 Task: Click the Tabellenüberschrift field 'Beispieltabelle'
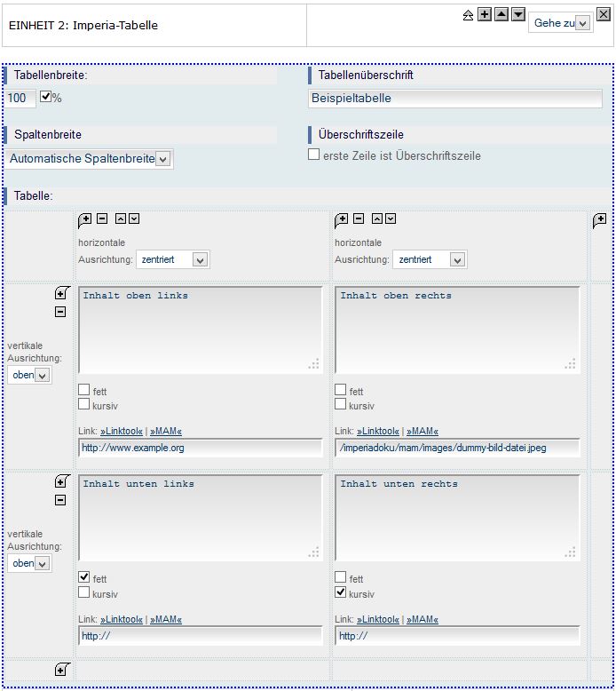[x=454, y=99]
